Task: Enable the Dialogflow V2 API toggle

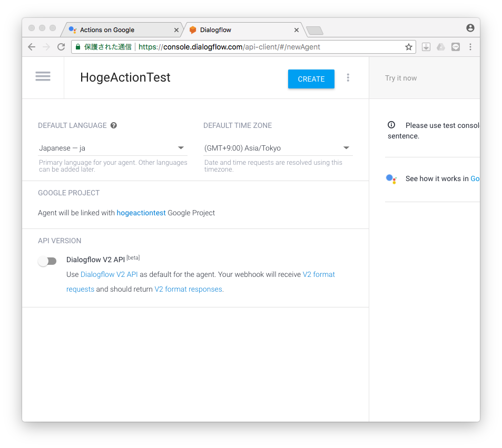Action: click(47, 261)
